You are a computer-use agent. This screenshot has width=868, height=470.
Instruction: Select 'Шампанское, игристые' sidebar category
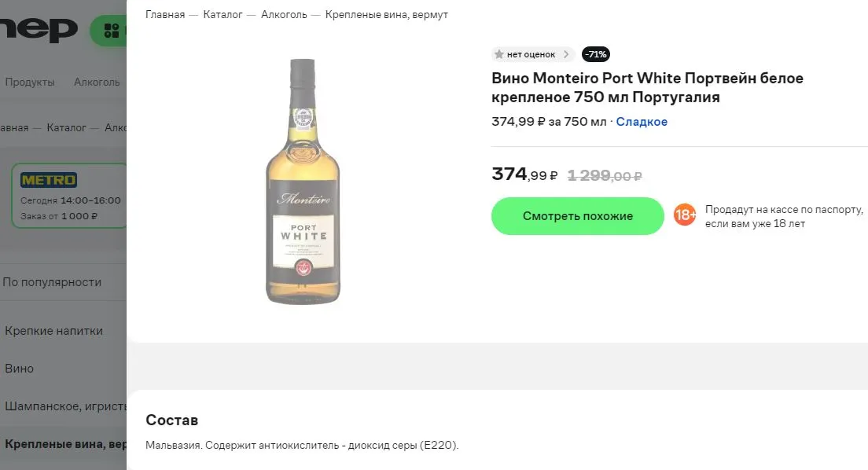pyautogui.click(x=65, y=406)
